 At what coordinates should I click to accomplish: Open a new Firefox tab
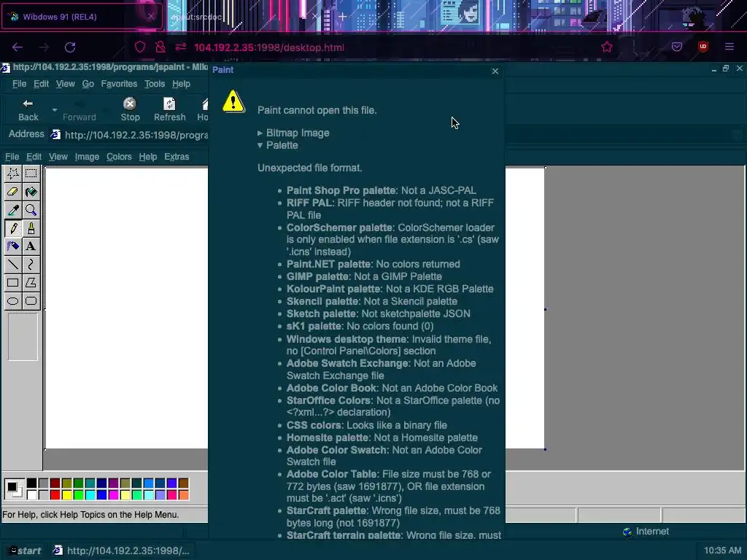pos(343,17)
